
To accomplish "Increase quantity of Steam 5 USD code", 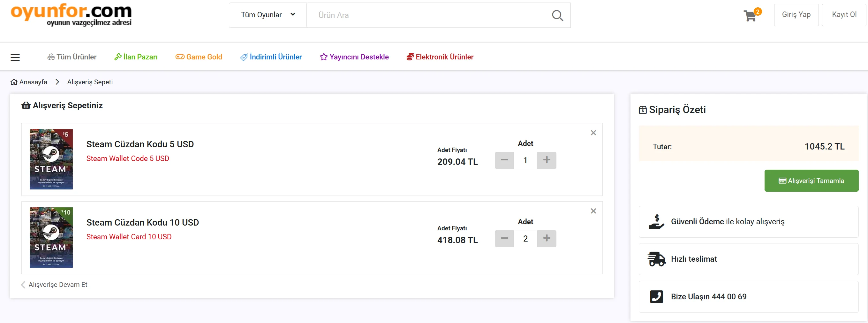I will point(547,160).
